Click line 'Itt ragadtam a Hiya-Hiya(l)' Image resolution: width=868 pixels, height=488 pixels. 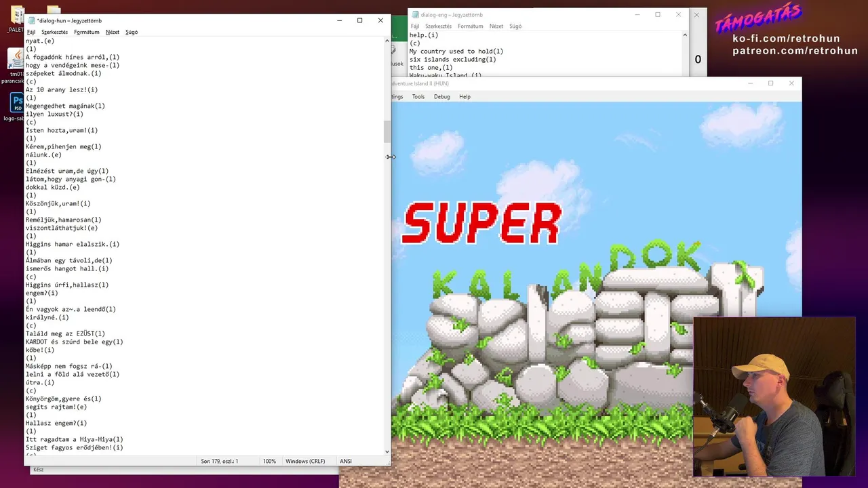(75, 440)
